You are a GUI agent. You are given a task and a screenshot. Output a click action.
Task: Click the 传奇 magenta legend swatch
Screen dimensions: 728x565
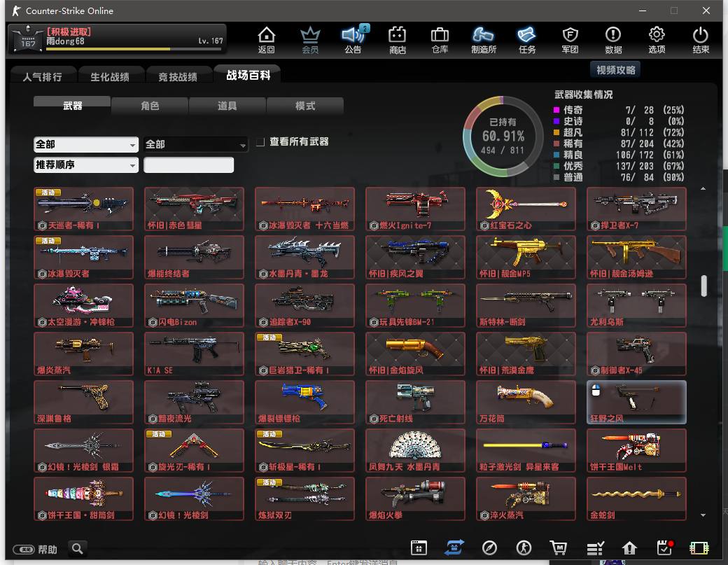point(556,110)
